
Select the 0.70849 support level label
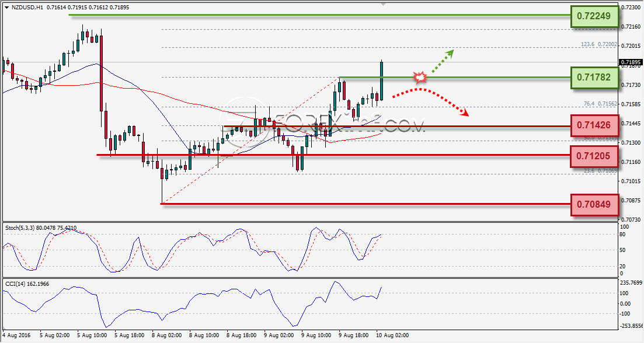click(594, 204)
